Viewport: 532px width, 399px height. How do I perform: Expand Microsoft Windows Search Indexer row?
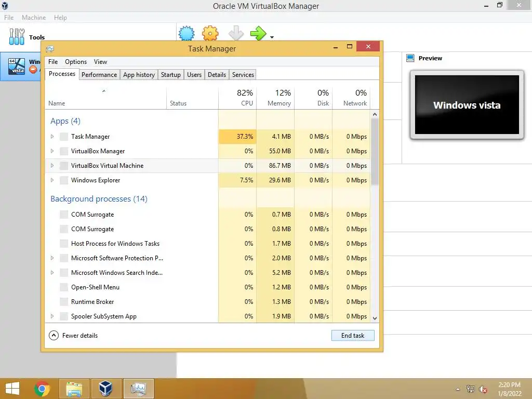point(52,272)
